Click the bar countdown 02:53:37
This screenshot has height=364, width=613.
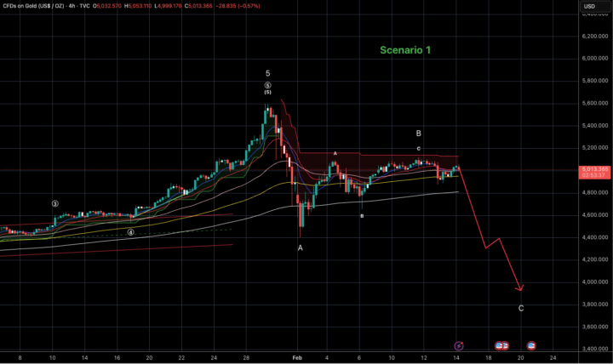click(x=594, y=175)
